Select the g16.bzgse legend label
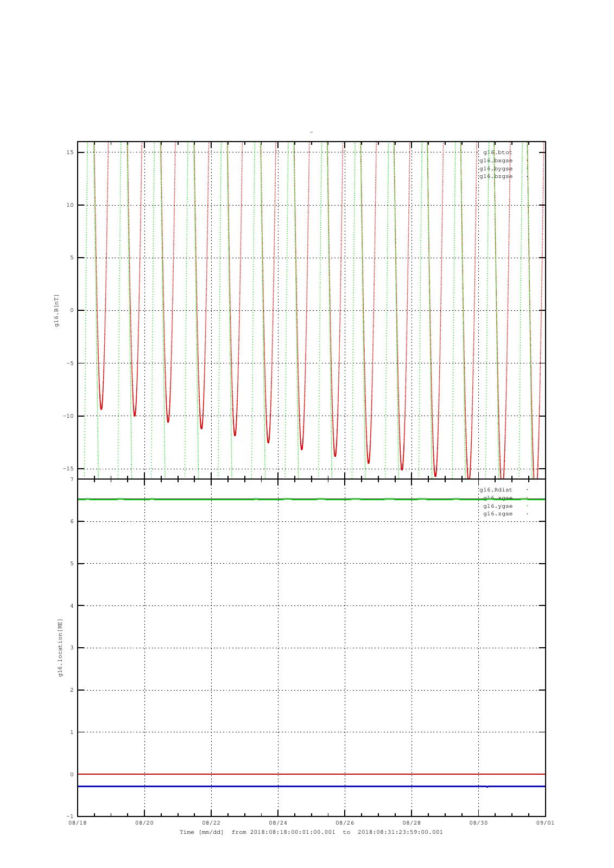The image size is (614, 868). pos(496,176)
